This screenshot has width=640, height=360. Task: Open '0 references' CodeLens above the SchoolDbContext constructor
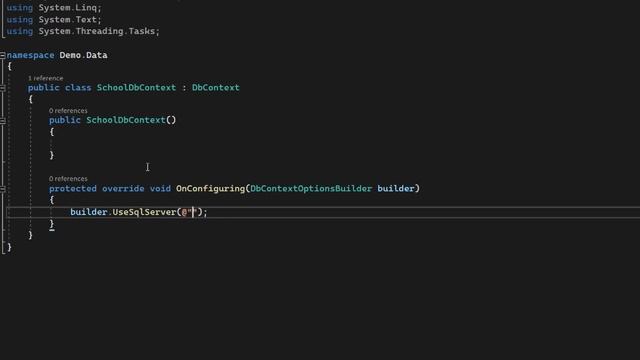pos(68,111)
